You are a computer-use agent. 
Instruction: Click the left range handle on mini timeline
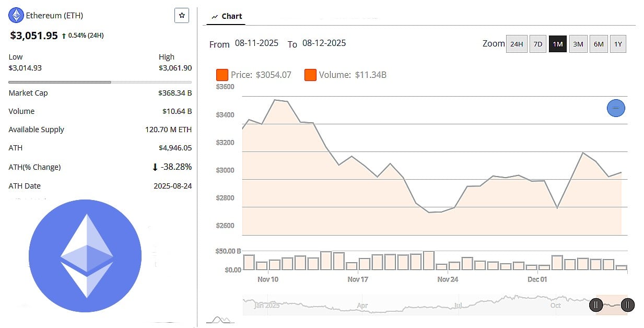coord(596,304)
